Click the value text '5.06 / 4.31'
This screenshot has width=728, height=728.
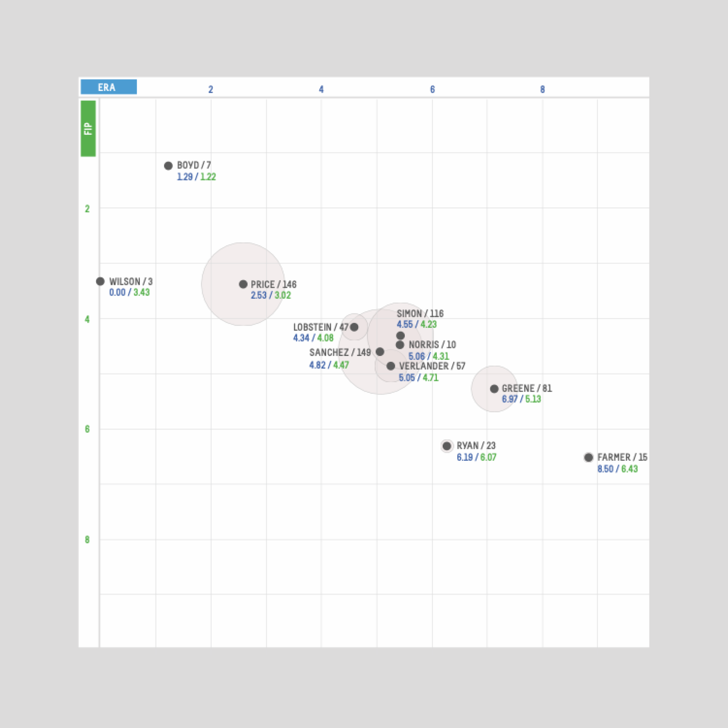[x=429, y=356]
